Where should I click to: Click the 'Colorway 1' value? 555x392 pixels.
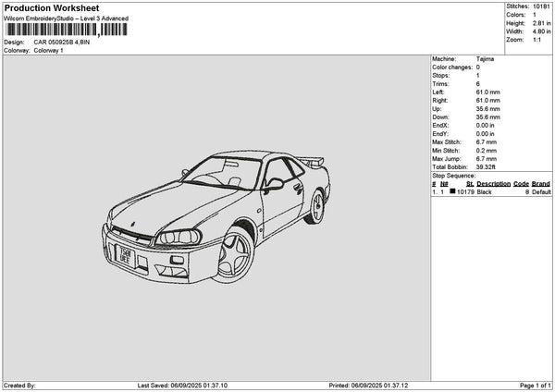[48, 51]
